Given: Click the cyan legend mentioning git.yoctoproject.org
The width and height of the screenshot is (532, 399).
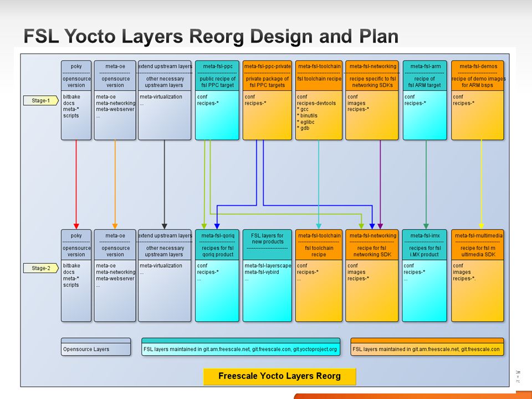Looking at the screenshot, I should 241,347.
